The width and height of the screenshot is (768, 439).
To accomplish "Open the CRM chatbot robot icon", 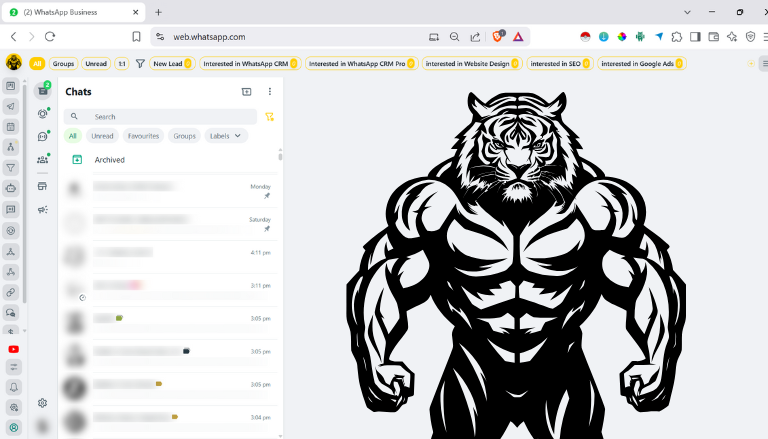I will click(11, 189).
